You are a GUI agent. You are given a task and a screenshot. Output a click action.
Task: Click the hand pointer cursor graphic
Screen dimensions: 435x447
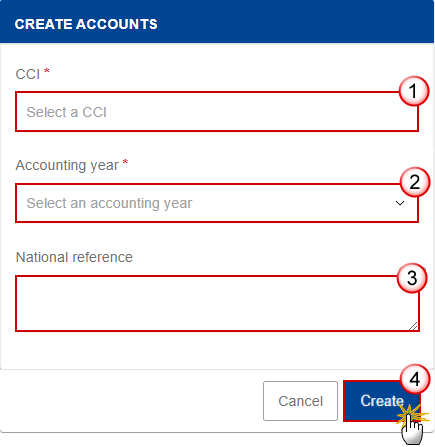tap(412, 428)
